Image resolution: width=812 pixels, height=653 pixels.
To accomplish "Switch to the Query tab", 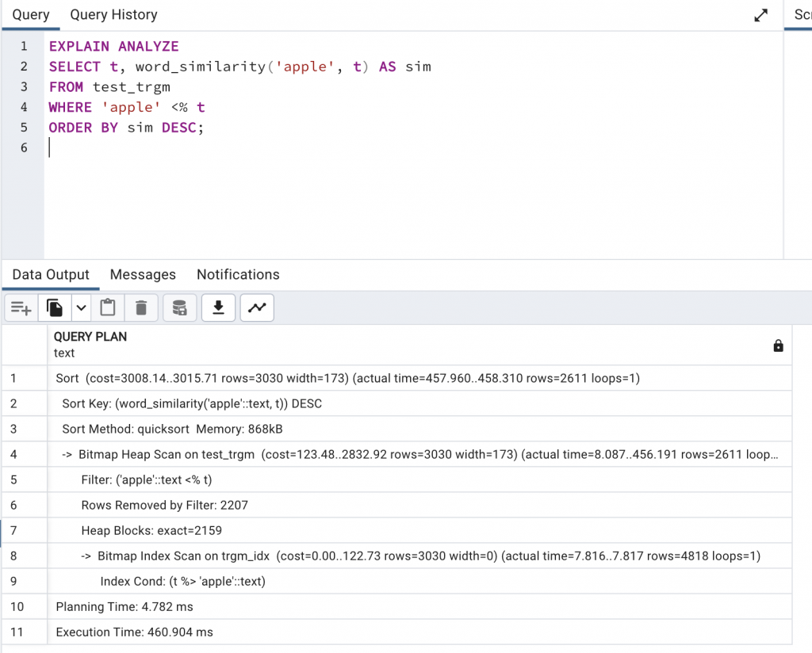I will point(31,15).
